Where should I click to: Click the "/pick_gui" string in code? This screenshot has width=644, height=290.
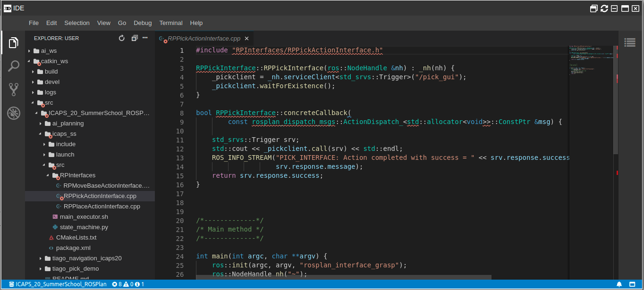tap(437, 77)
